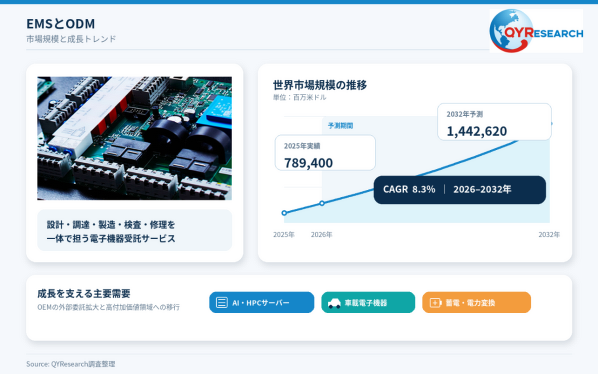598x374 pixels.
Task: Click the 2032年予測 1,442,620 value box
Action: point(494,122)
